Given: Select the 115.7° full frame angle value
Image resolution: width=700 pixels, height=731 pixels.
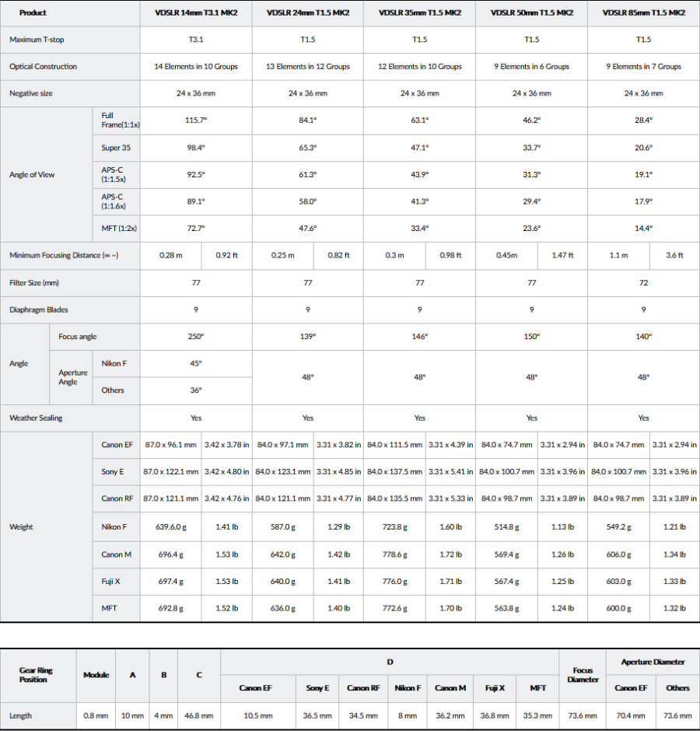Looking at the screenshot, I should click(x=196, y=121).
